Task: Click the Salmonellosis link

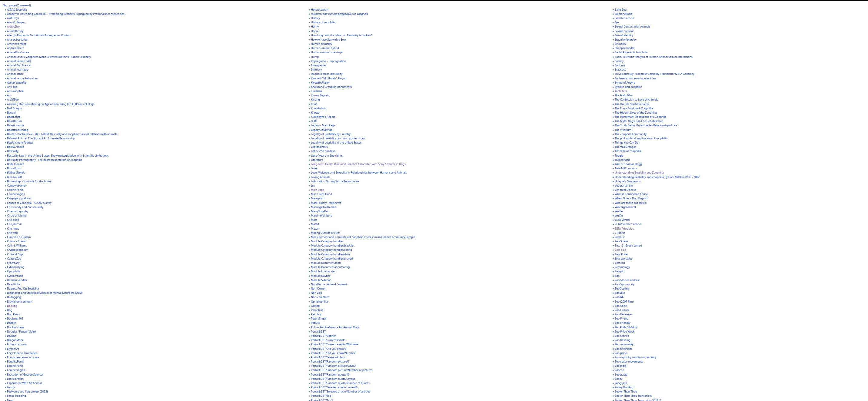Action: (x=623, y=14)
